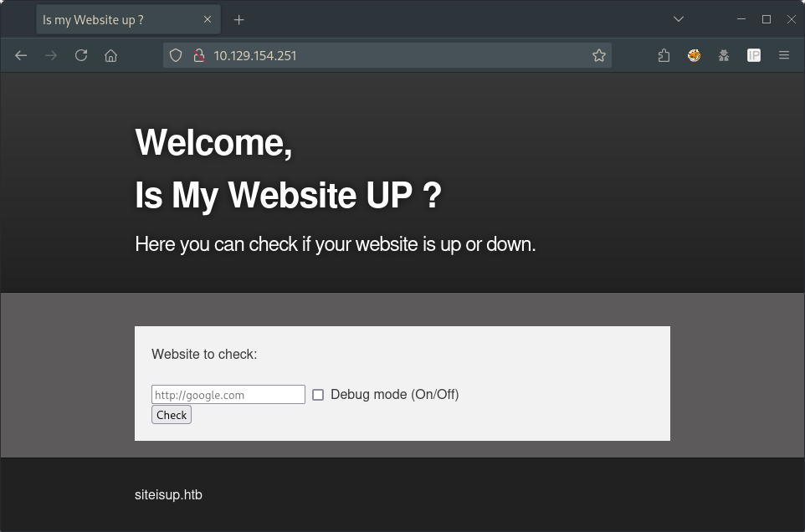Bookmark this page with the star
Image resolution: width=805 pixels, height=532 pixels.
[599, 55]
